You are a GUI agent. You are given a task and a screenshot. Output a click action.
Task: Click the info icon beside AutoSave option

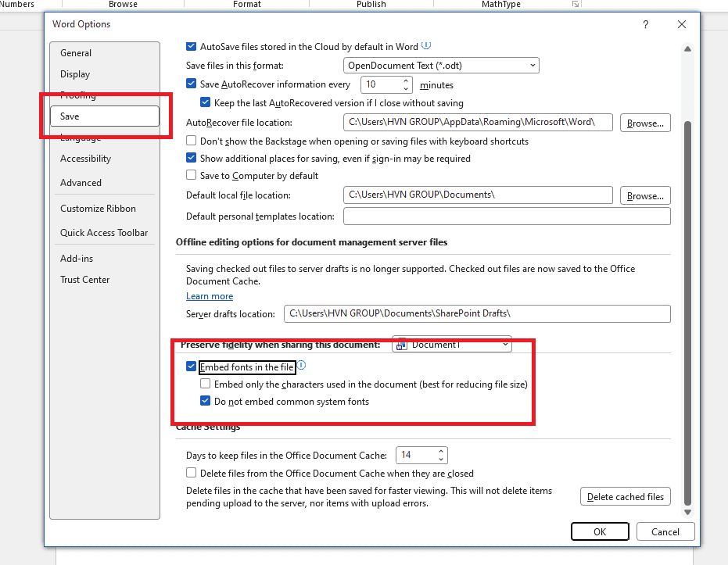pyautogui.click(x=425, y=46)
